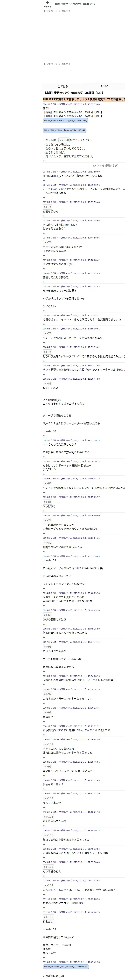
Task: Reply to post 0083 with arrow icon
Action: [x=44, y=343]
